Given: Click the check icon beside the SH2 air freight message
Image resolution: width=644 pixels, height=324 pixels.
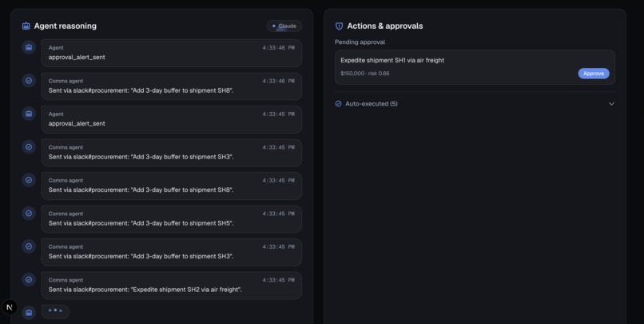Looking at the screenshot, I should pos(29,279).
